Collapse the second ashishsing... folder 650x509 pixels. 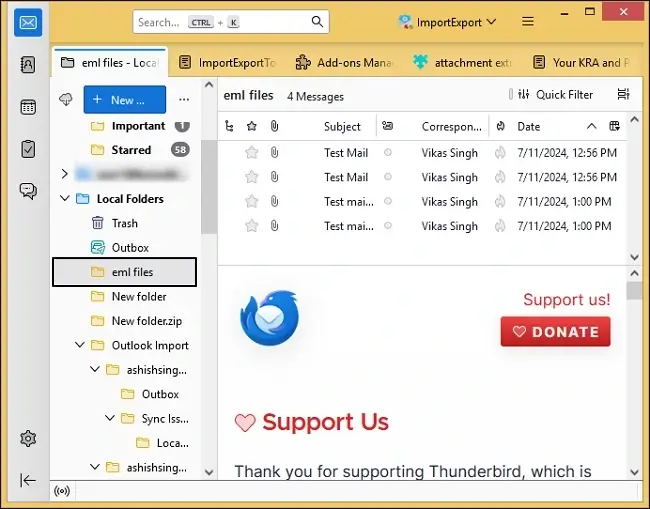95,467
